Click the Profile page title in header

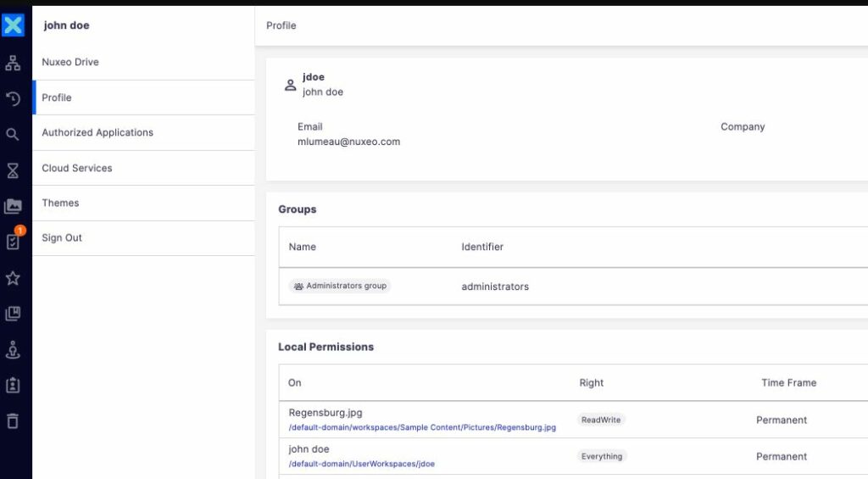(x=281, y=25)
